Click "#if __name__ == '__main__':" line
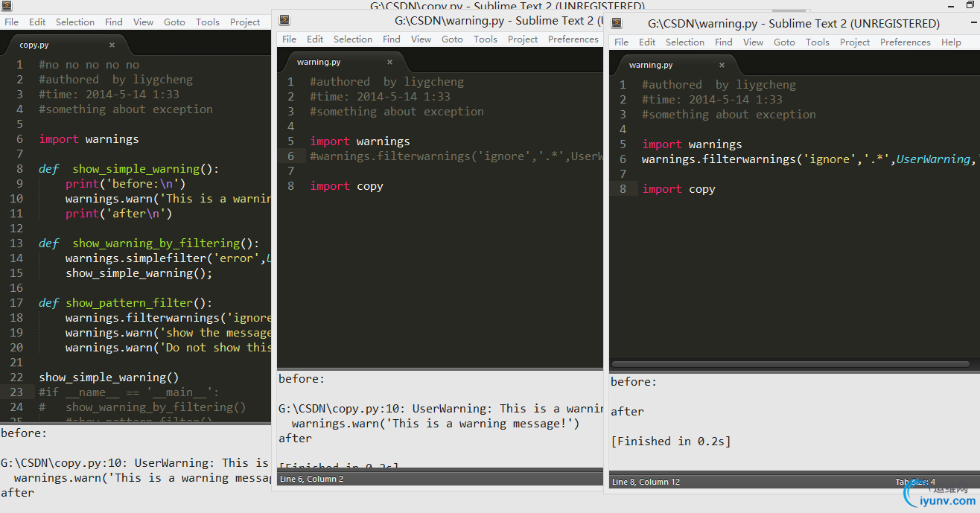Screen dimensions: 980x513 pos(129,392)
